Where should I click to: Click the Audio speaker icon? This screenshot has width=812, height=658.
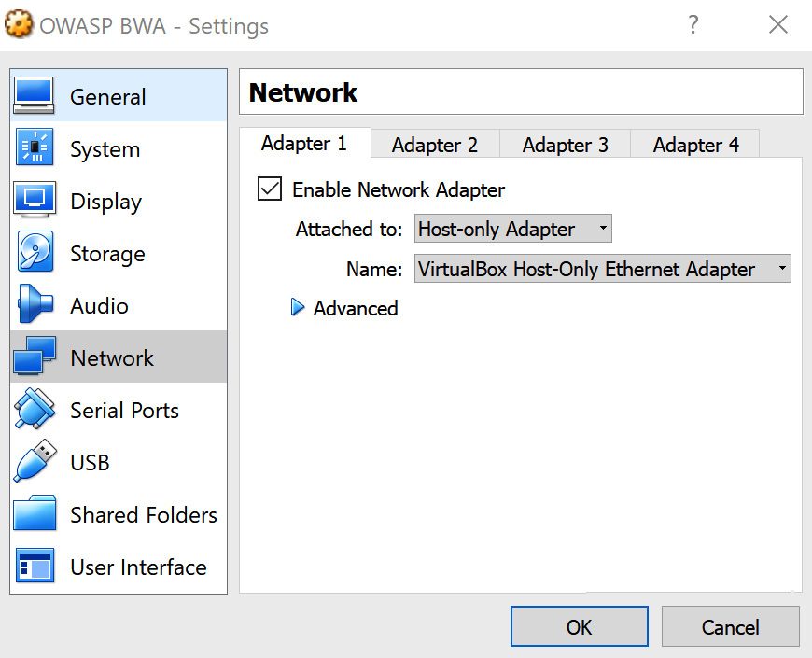(x=35, y=304)
